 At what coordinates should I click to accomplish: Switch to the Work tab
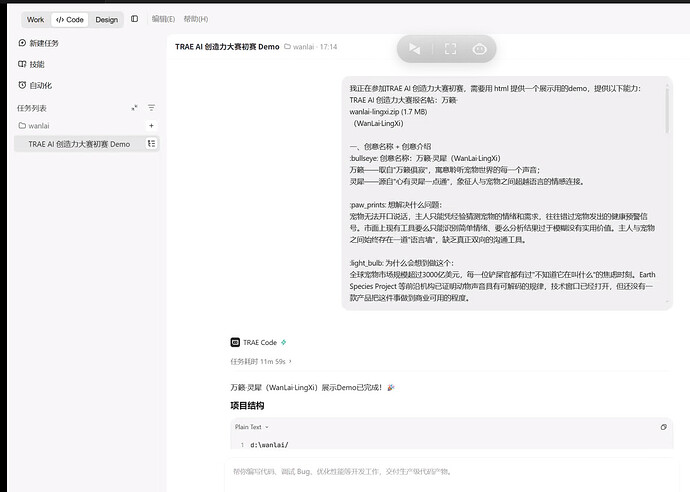pyautogui.click(x=35, y=20)
